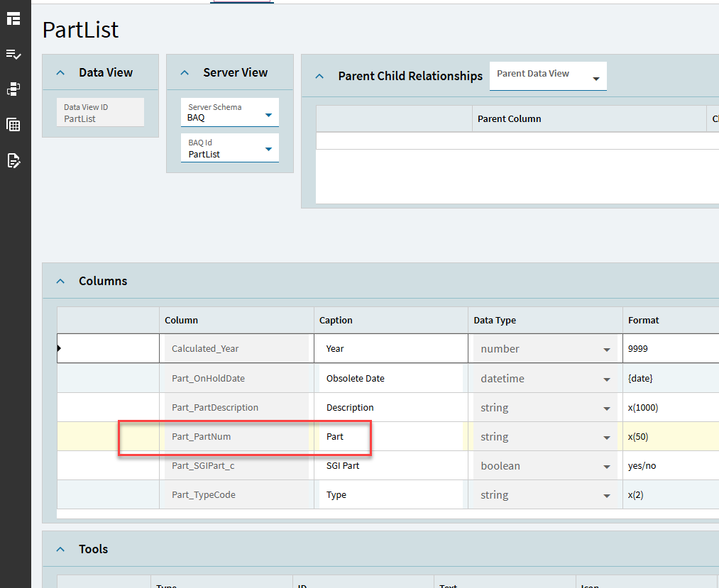719x588 pixels.
Task: Select the document editor icon in the sidebar
Action: [14, 161]
